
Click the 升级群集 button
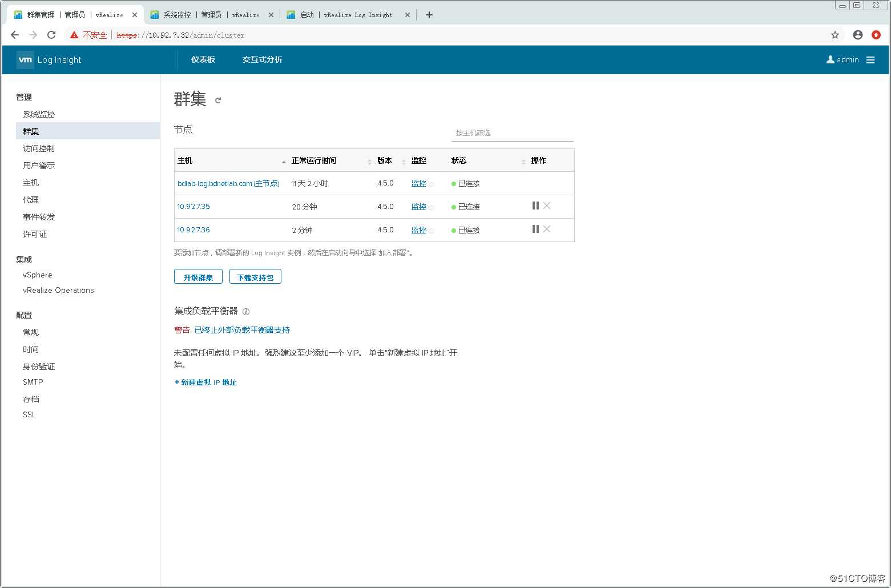(x=198, y=277)
